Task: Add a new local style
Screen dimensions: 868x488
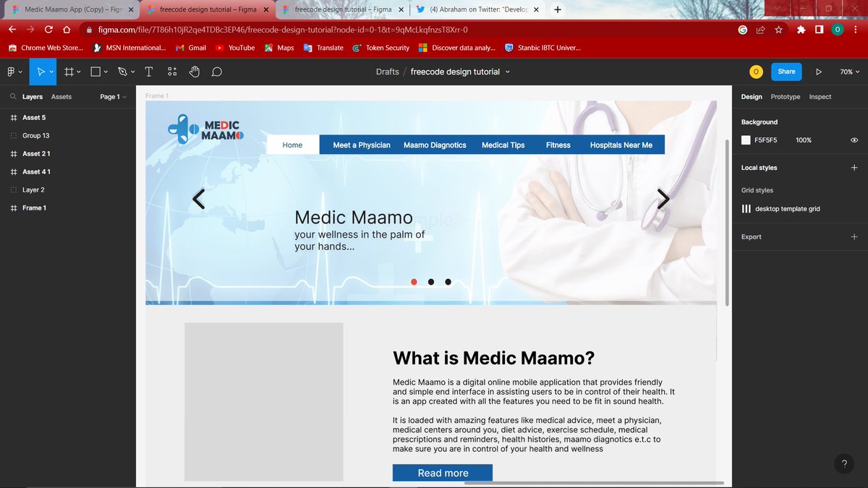Action: pyautogui.click(x=854, y=168)
